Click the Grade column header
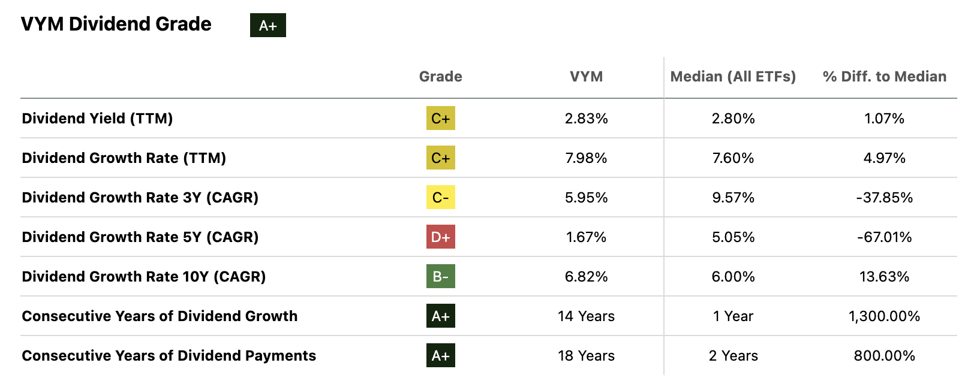 coord(440,77)
